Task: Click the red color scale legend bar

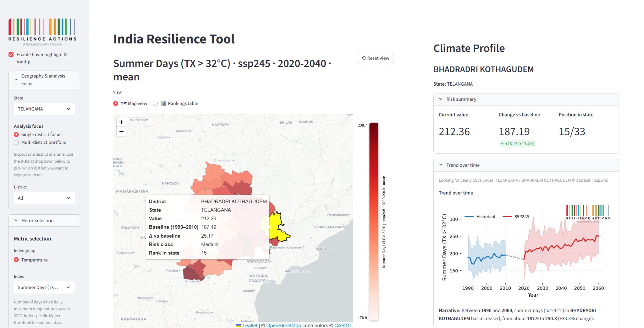Action: click(374, 220)
